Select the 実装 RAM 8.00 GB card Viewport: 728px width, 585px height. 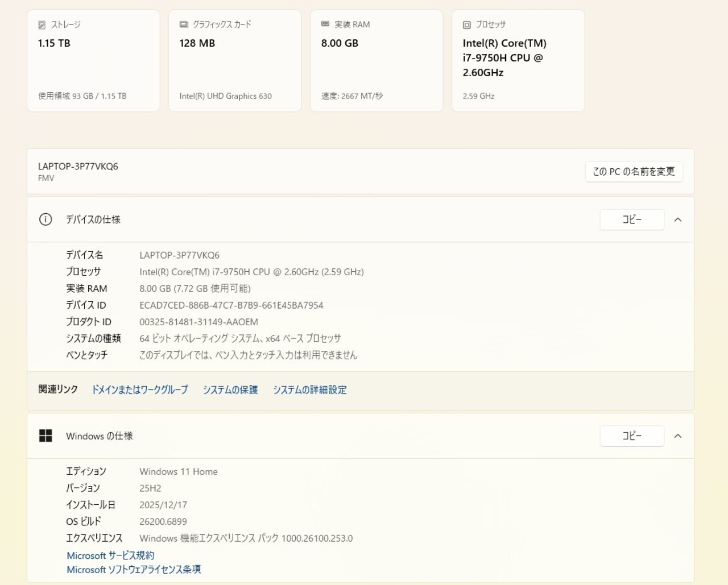pos(377,61)
